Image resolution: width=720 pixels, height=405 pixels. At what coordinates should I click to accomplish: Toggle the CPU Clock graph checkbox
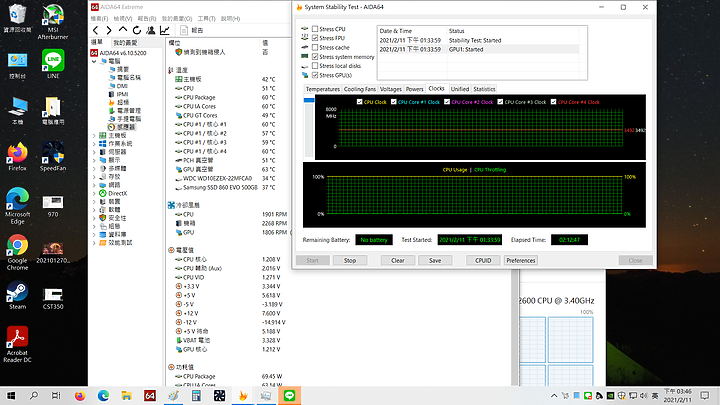(360, 102)
